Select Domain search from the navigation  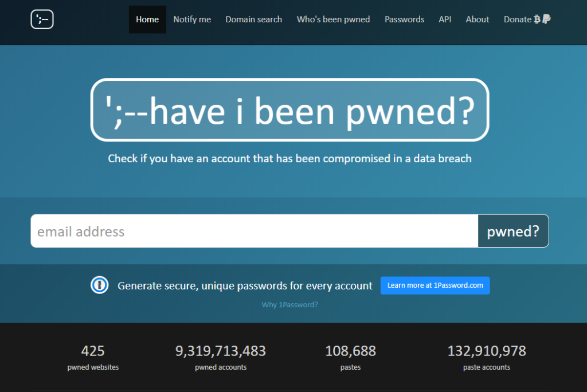coord(253,19)
